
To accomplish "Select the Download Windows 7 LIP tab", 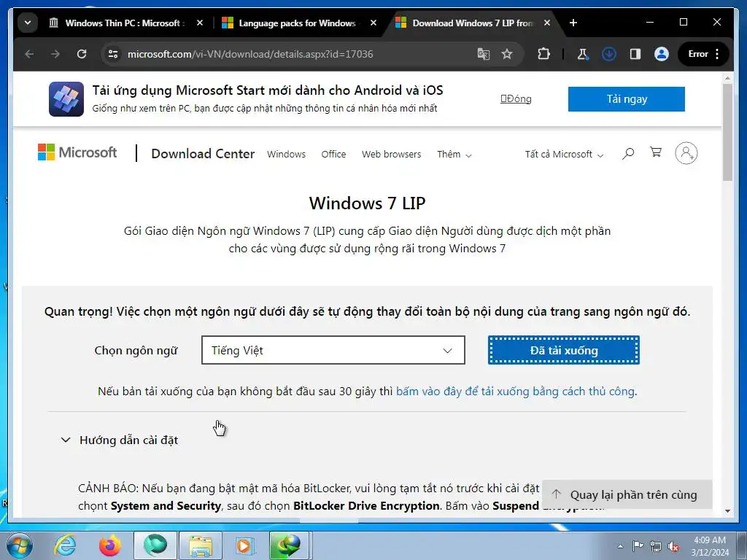I will tap(472, 23).
